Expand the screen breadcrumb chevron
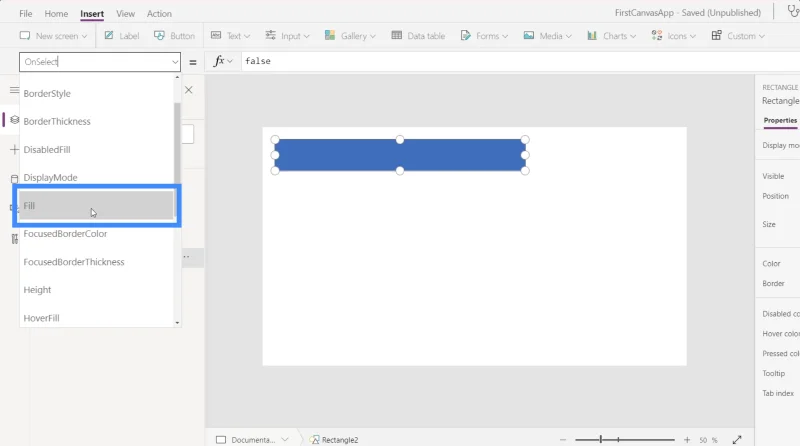The image size is (800, 446). click(285, 439)
